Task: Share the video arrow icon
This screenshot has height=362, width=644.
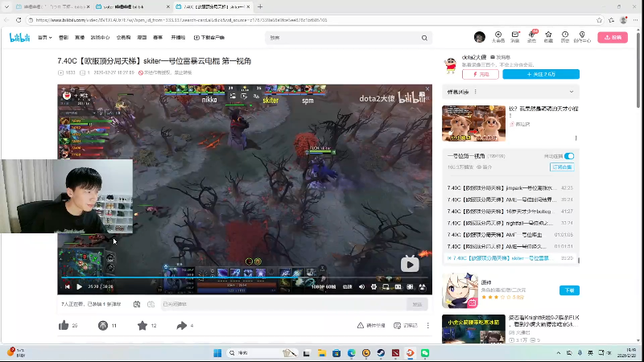Action: (x=182, y=326)
